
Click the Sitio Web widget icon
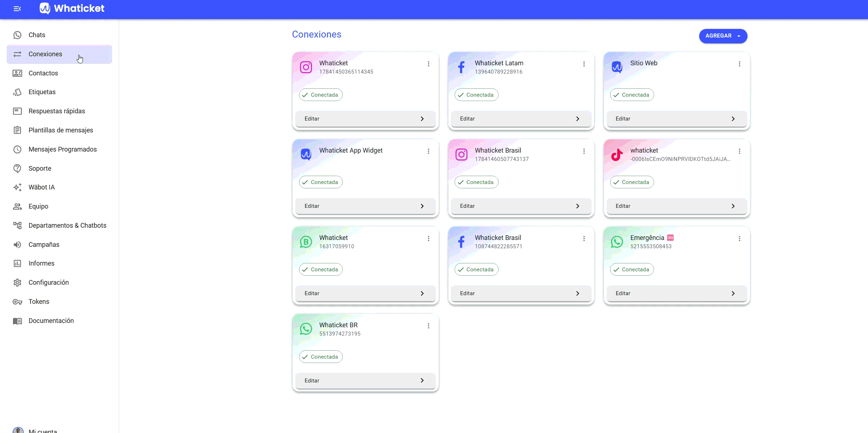(617, 67)
